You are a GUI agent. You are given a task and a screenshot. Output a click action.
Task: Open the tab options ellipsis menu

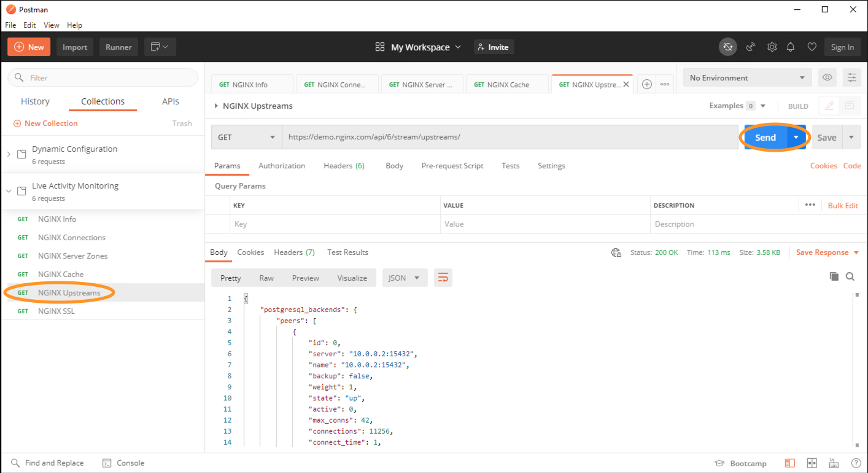[664, 85]
